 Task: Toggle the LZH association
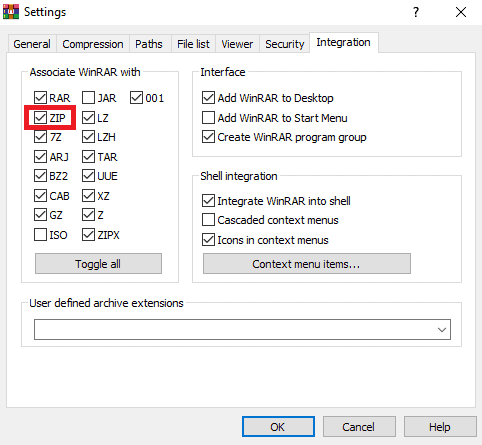coord(88,137)
